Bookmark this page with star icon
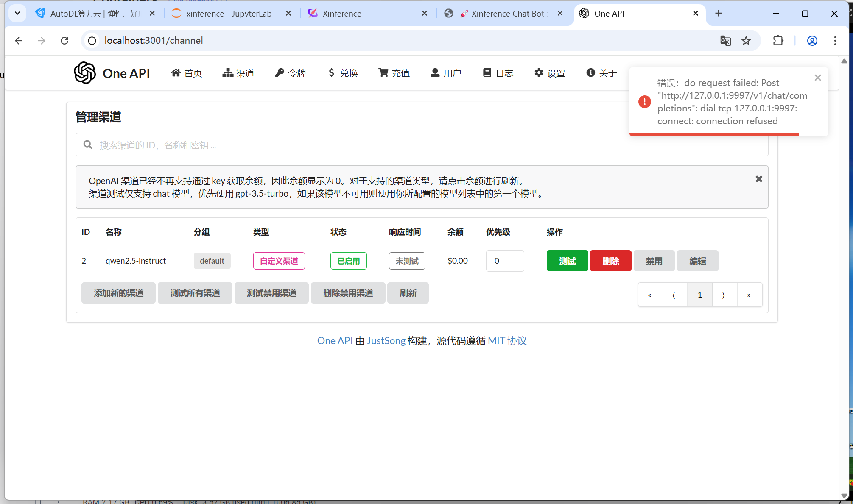The width and height of the screenshot is (853, 504). point(746,41)
